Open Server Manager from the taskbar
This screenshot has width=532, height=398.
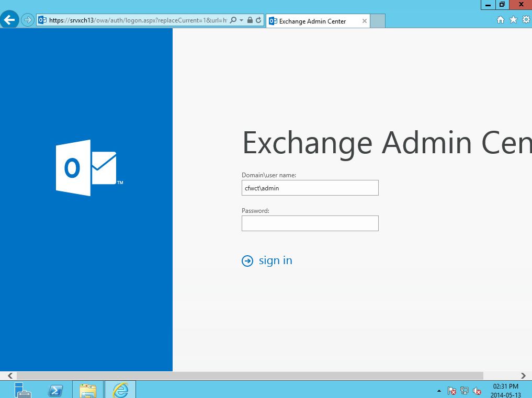pos(21,390)
